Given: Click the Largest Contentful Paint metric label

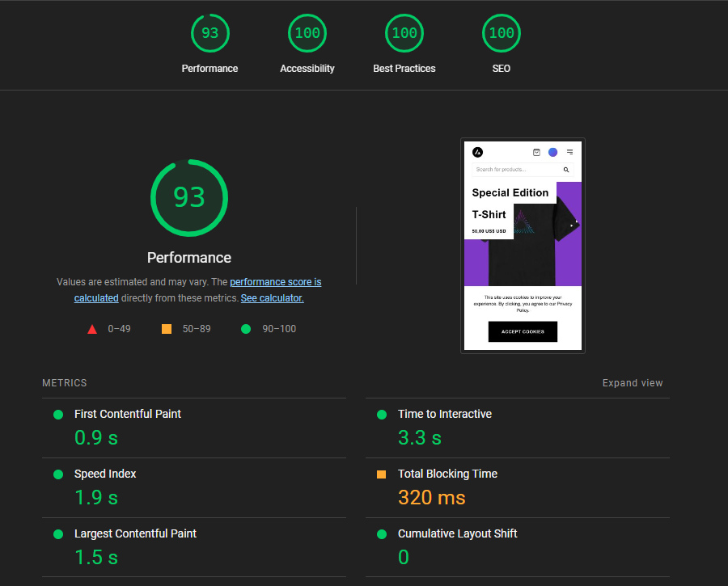Looking at the screenshot, I should [135, 533].
